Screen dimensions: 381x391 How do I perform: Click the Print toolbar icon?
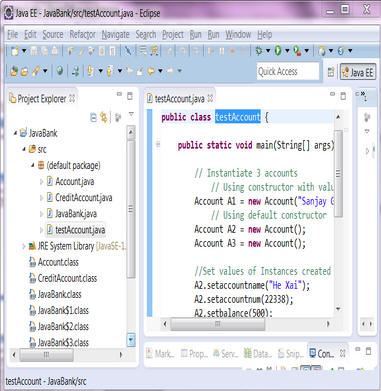55,51
